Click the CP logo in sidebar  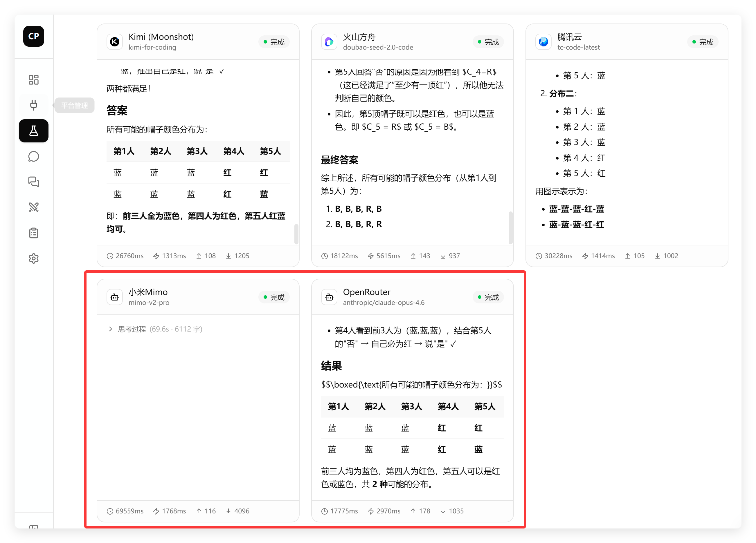pyautogui.click(x=34, y=36)
